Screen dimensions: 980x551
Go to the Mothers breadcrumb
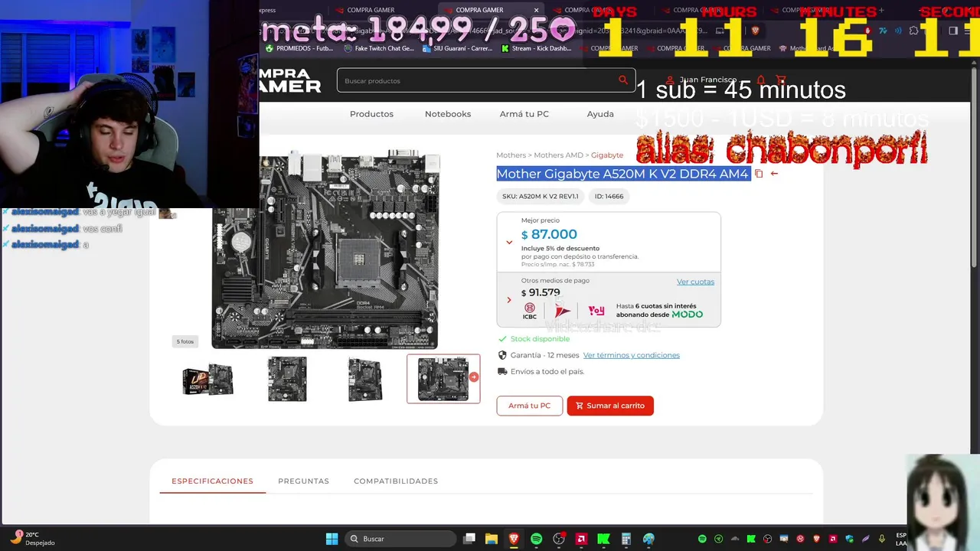pyautogui.click(x=511, y=155)
